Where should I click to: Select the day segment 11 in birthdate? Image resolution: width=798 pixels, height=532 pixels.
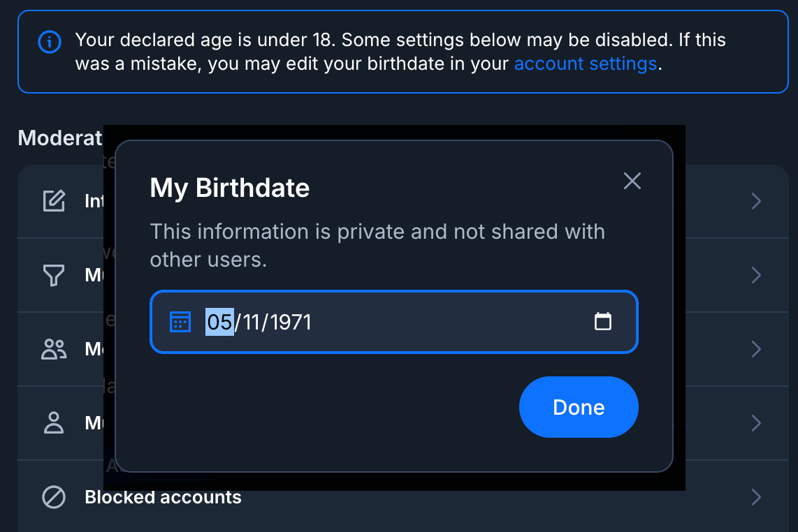tap(252, 322)
